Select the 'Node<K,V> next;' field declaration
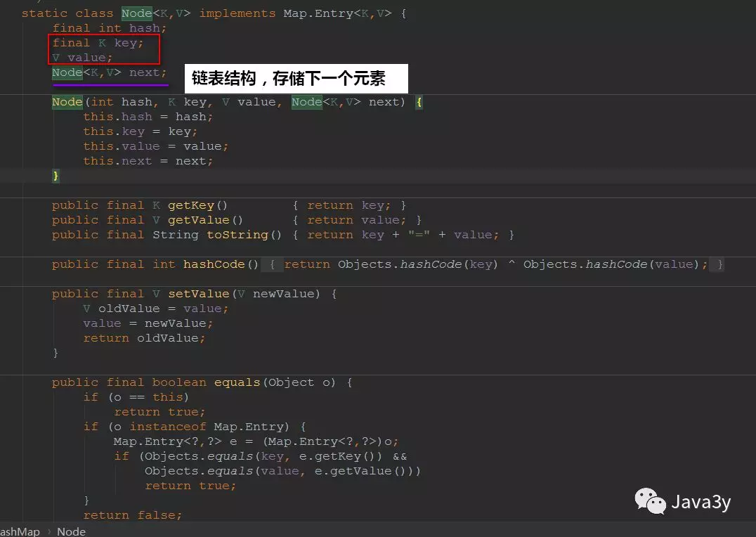The width and height of the screenshot is (756, 537). [110, 73]
